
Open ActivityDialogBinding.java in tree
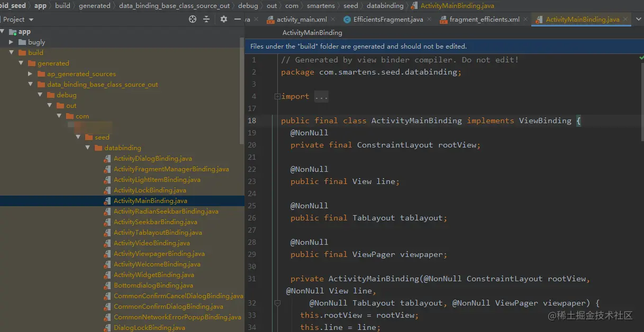tap(153, 159)
